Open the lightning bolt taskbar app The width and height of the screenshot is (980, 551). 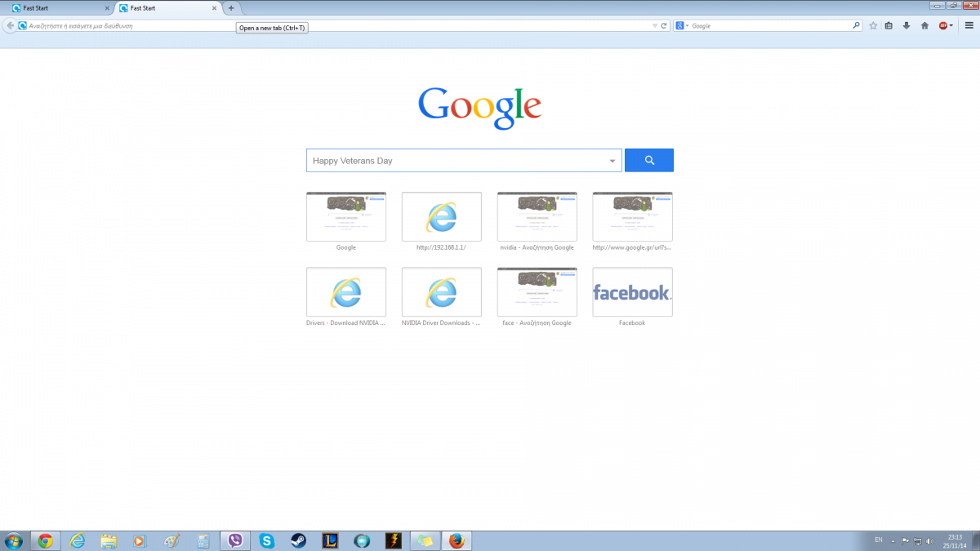coord(394,540)
